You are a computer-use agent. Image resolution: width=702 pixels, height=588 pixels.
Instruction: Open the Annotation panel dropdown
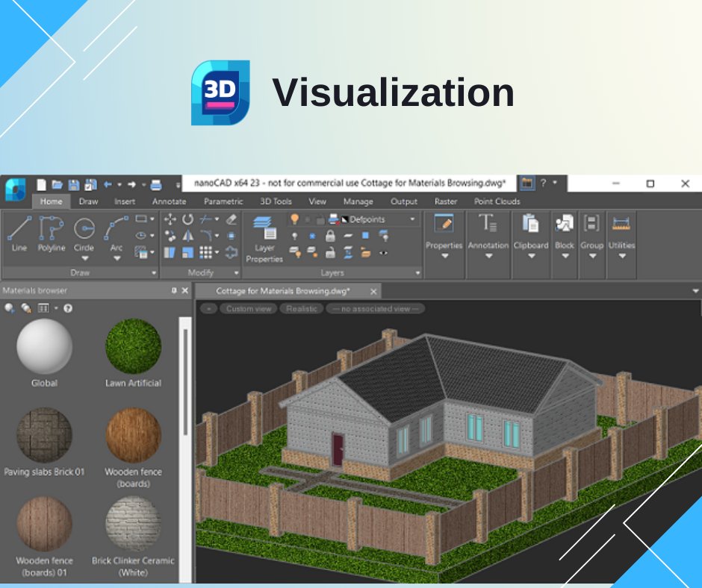(x=489, y=257)
